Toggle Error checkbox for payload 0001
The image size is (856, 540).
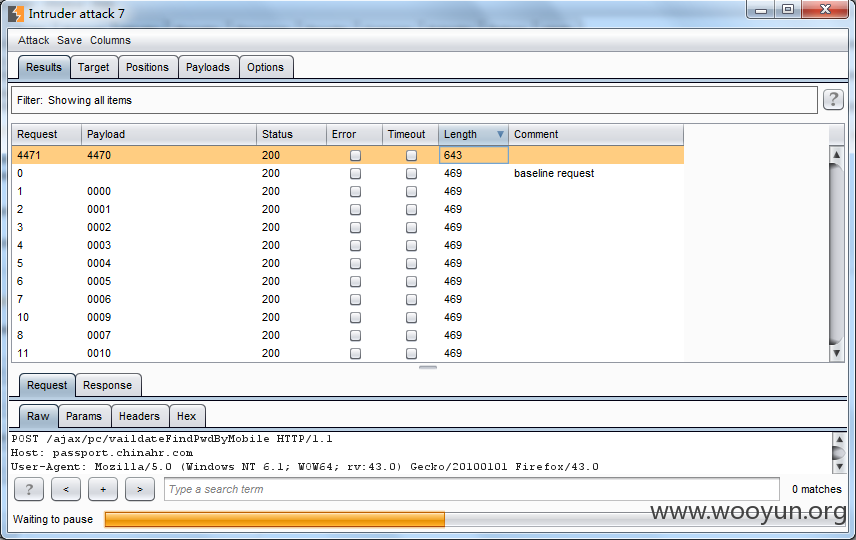(x=355, y=210)
